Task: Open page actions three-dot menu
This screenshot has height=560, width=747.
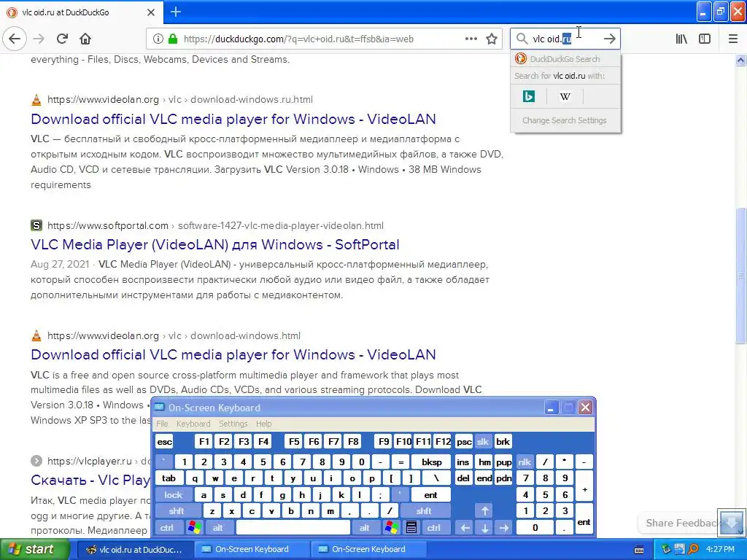Action: pos(471,39)
